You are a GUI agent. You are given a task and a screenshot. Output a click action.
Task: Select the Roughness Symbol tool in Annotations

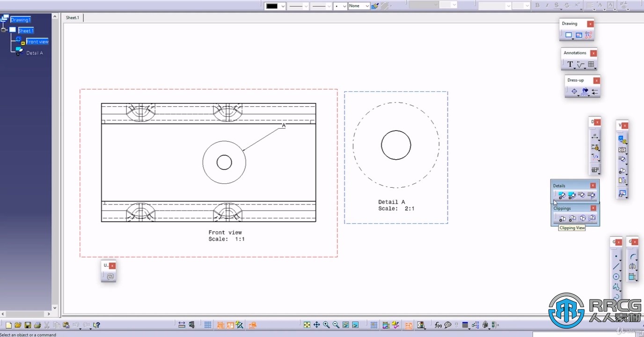(x=581, y=65)
